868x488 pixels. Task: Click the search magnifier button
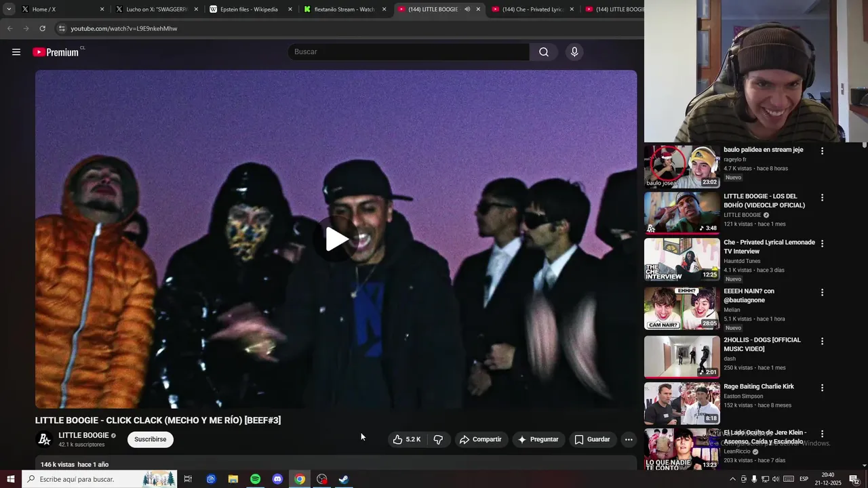coord(544,52)
